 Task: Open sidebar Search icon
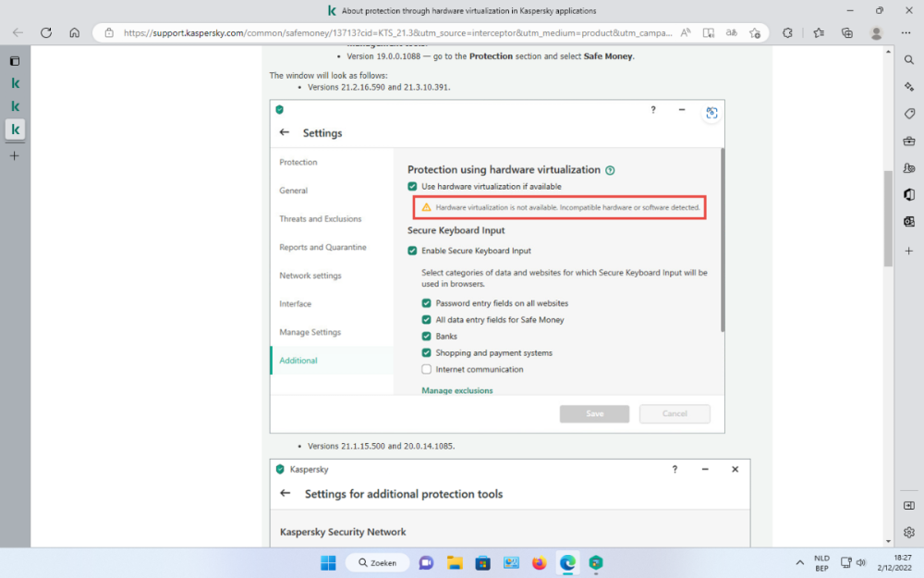pyautogui.click(x=909, y=59)
